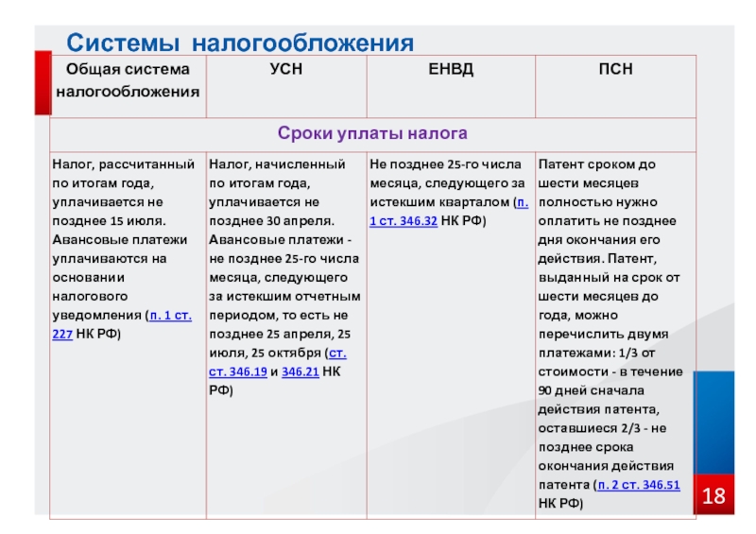
Task: Open the 'п. 2 ст. 346.51' link in ПСН column
Action: click(639, 485)
